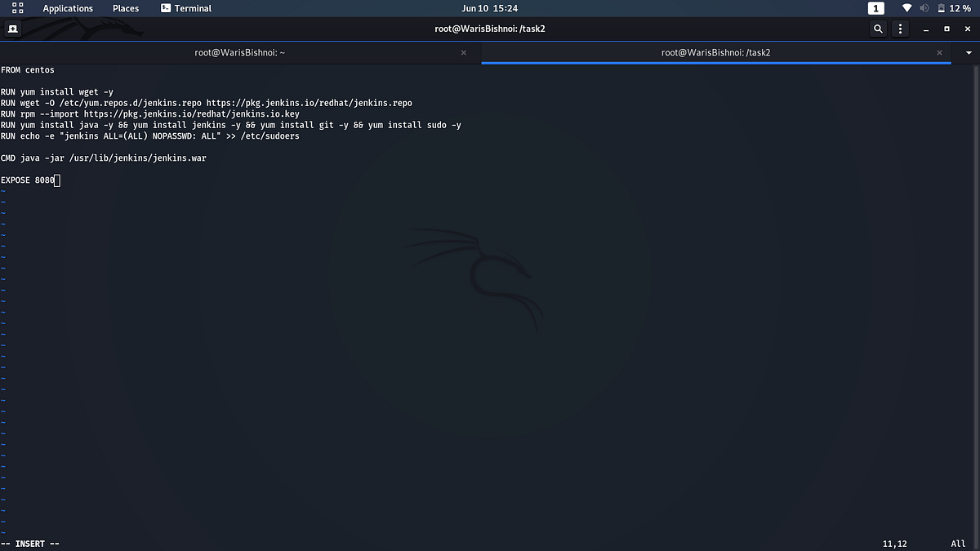Image resolution: width=980 pixels, height=551 pixels.
Task: Switch to the root@WarisBishnoi: ~ tab
Action: coord(239,52)
